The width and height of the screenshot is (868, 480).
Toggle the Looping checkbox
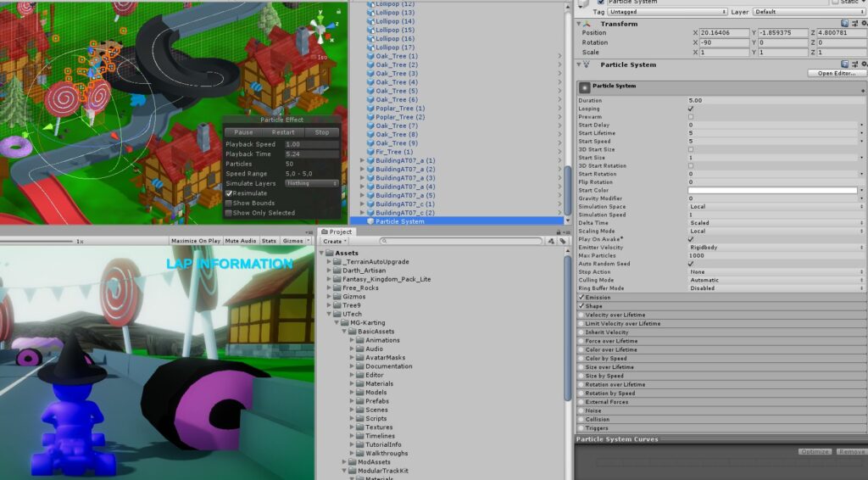coord(691,109)
